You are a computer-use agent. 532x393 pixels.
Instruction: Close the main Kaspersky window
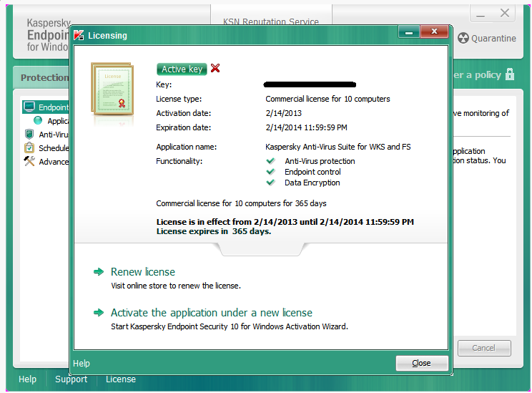click(x=505, y=14)
